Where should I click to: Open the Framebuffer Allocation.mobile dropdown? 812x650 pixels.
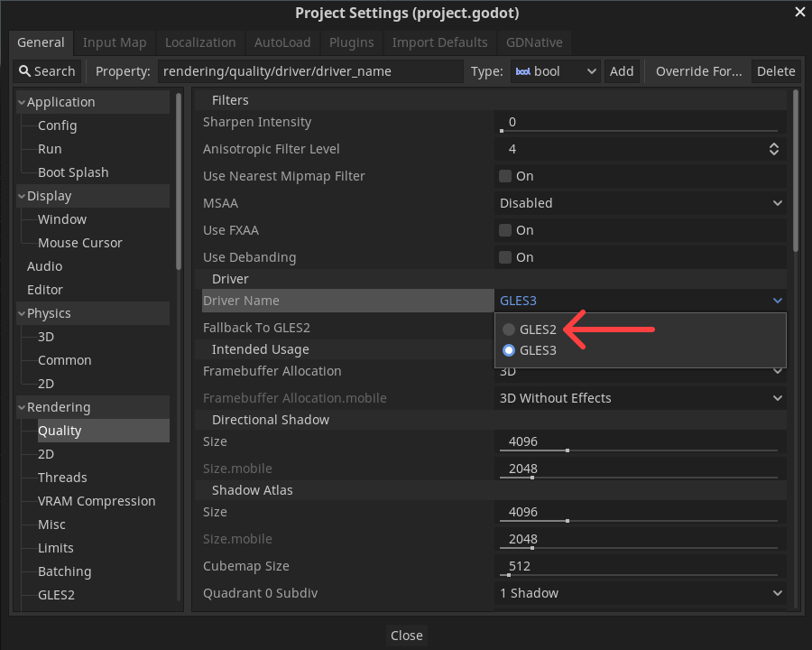(x=639, y=397)
